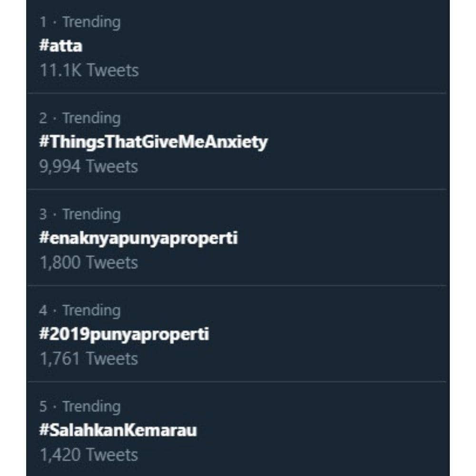476x476 pixels.
Task: Click the 1,800 Tweets count
Action: tap(89, 263)
